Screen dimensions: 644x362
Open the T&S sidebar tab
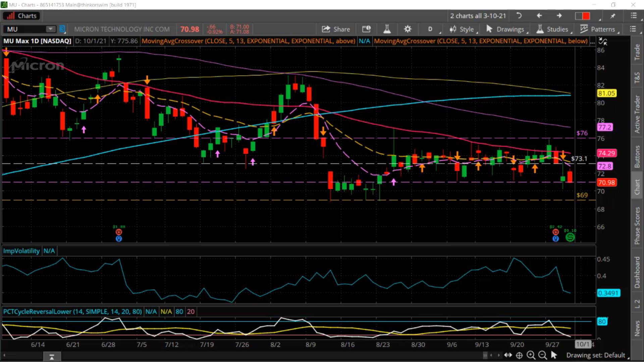(x=637, y=77)
